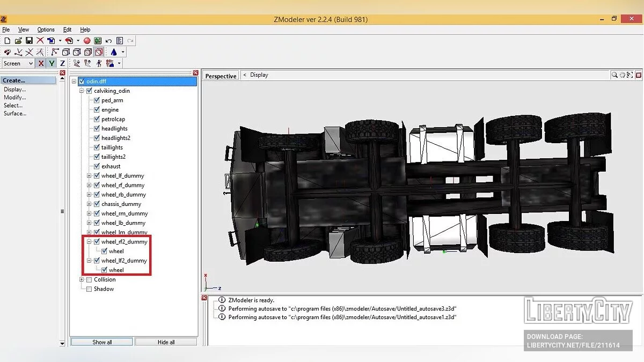Switch to the Perspective view tab
The height and width of the screenshot is (362, 644).
coord(221,76)
